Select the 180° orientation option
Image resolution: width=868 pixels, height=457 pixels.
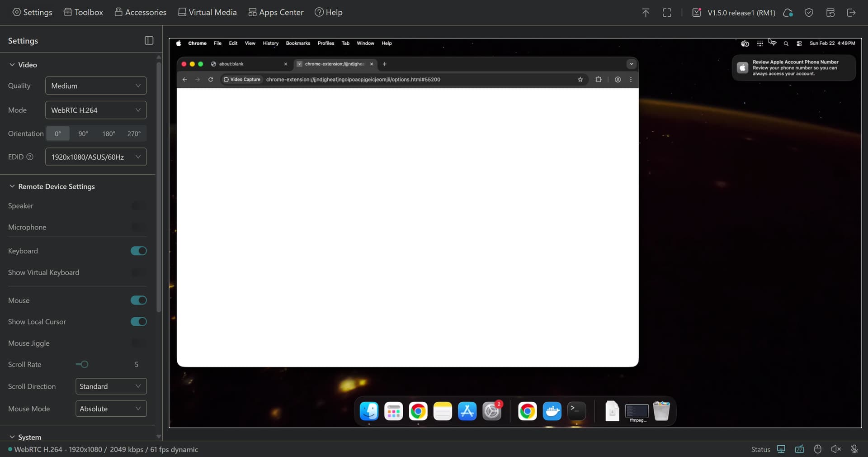[x=108, y=134]
